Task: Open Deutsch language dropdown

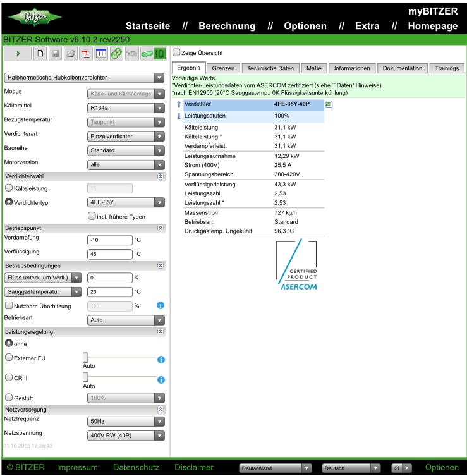Action: click(351, 468)
